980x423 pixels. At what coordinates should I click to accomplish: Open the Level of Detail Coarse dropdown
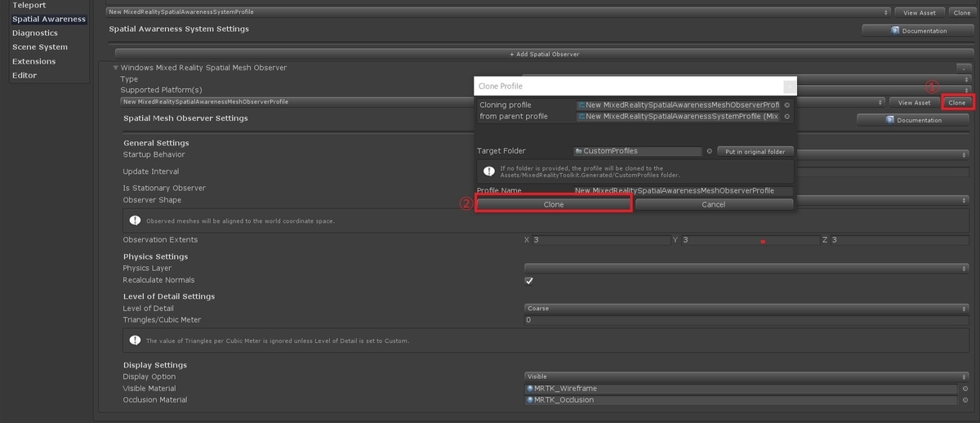(746, 309)
